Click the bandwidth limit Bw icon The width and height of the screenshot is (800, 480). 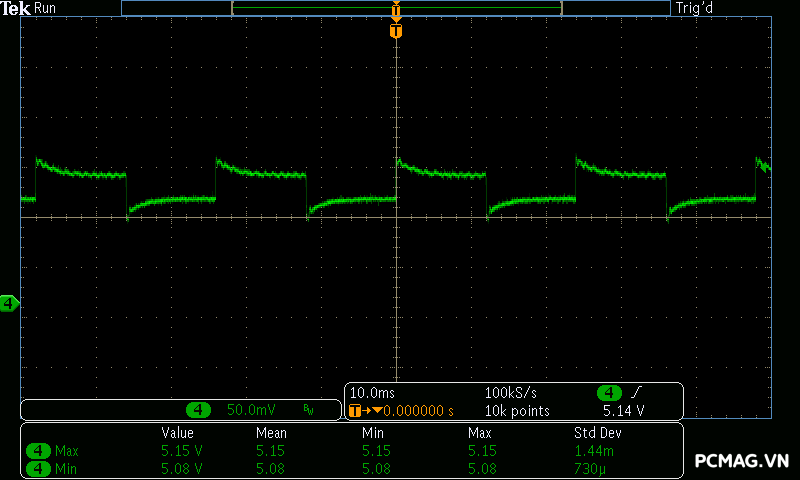click(x=308, y=410)
